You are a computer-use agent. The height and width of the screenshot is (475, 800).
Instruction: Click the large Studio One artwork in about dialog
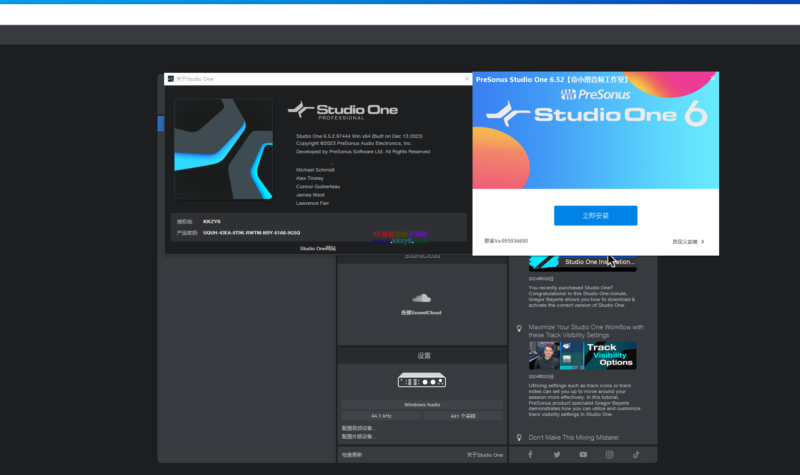point(223,149)
